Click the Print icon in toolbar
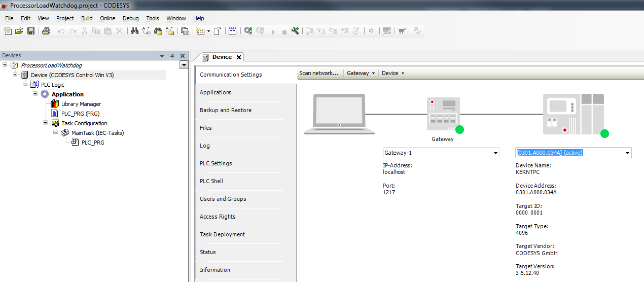644x282 pixels. [x=46, y=31]
